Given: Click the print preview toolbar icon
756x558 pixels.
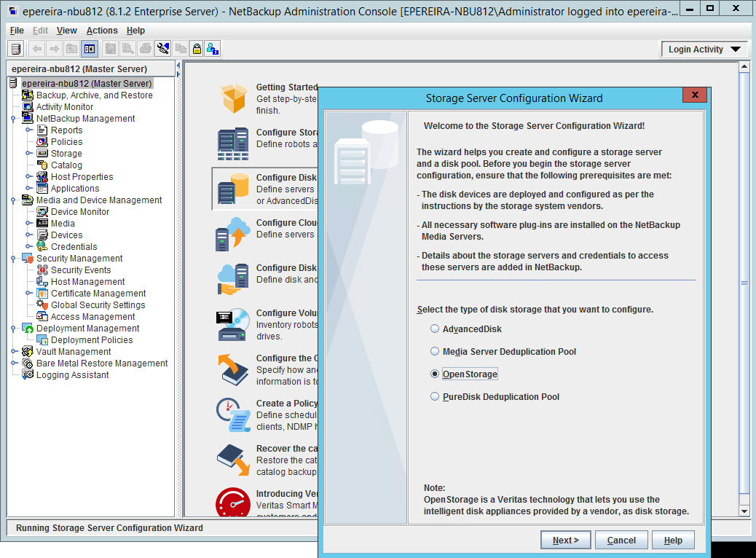Looking at the screenshot, I should click(128, 49).
